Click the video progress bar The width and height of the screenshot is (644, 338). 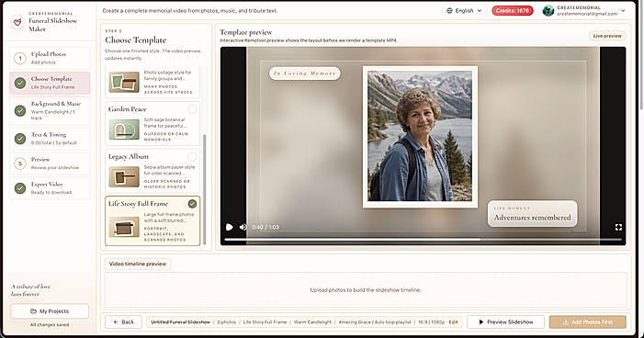423,240
